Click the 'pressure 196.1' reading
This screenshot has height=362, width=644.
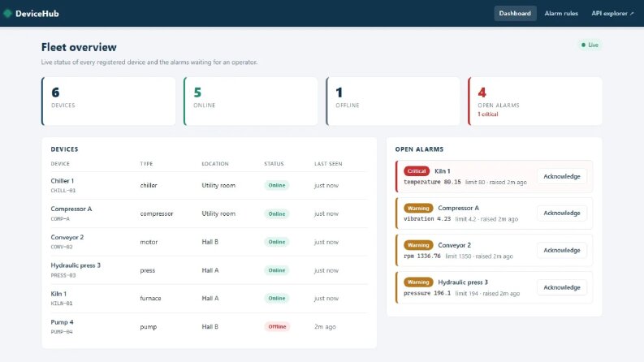(x=427, y=293)
